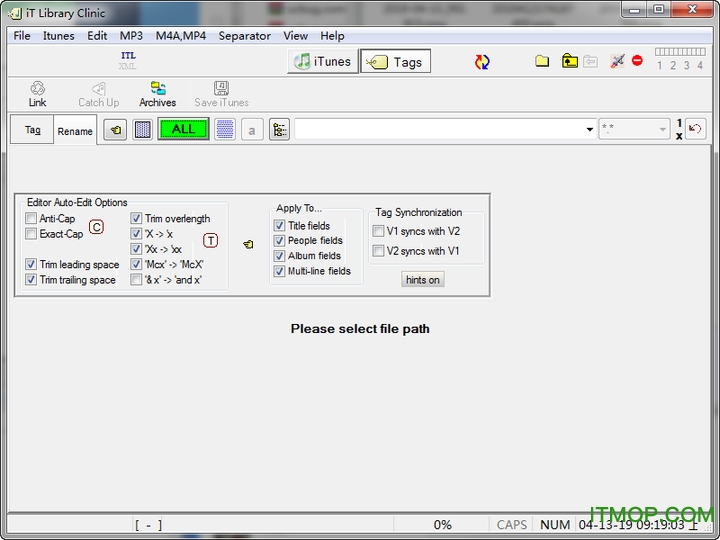Click inside the file path input field

click(x=438, y=130)
